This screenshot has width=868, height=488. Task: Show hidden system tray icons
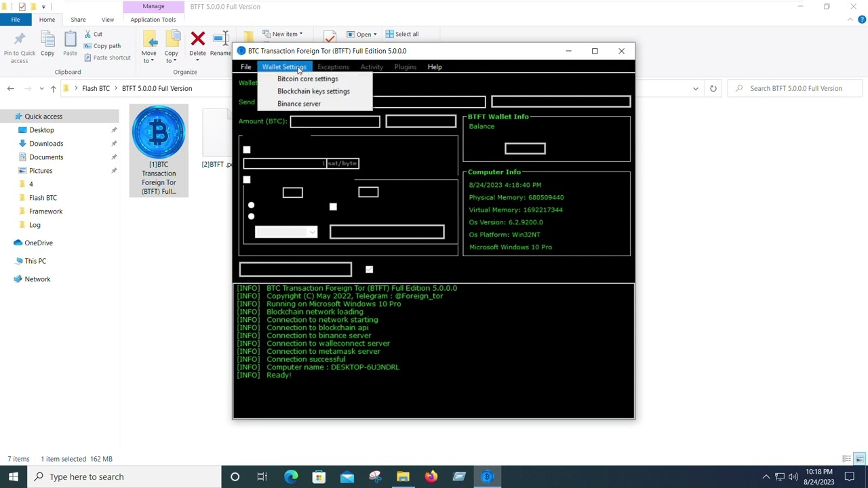766,476
